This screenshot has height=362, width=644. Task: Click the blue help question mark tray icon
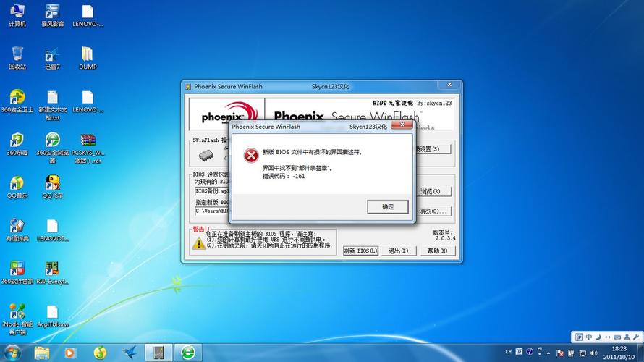click(530, 352)
